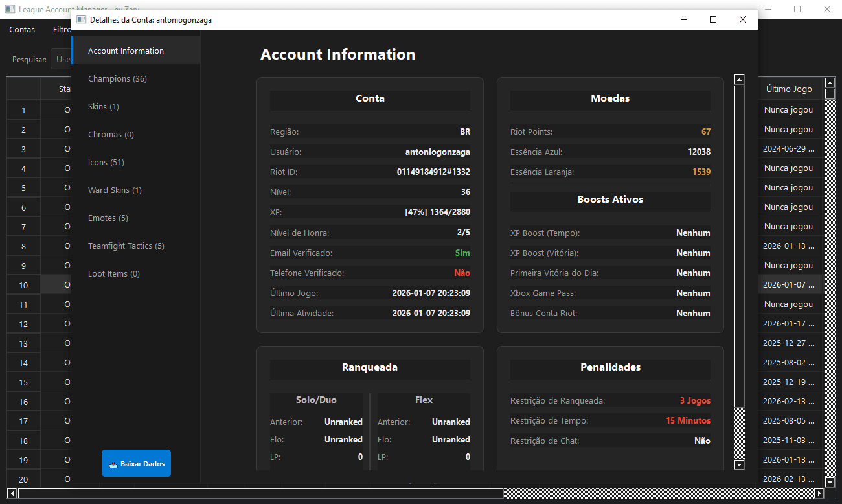The height and width of the screenshot is (504, 842).
Task: Click the main table scroll-up arrow
Action: (830, 83)
